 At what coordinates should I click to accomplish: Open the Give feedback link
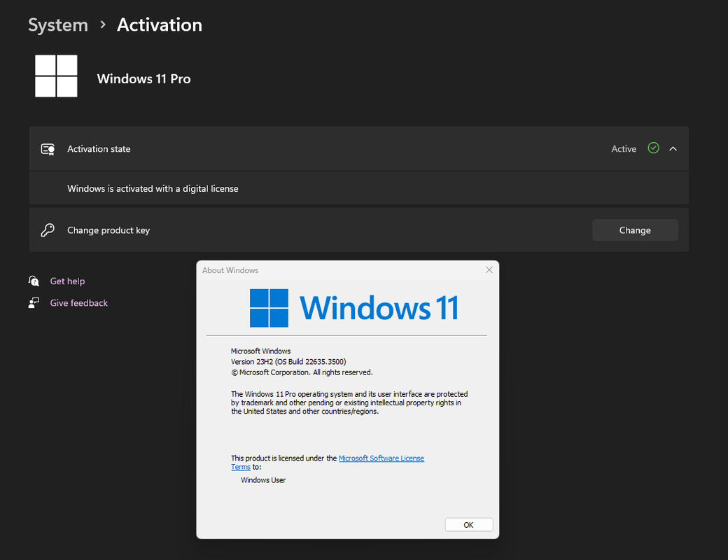79,303
